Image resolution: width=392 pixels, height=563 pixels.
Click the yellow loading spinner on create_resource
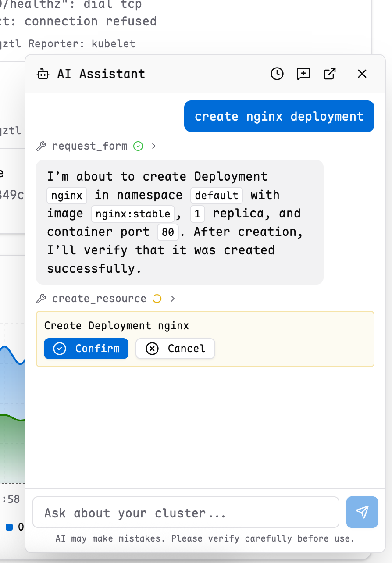[157, 299]
